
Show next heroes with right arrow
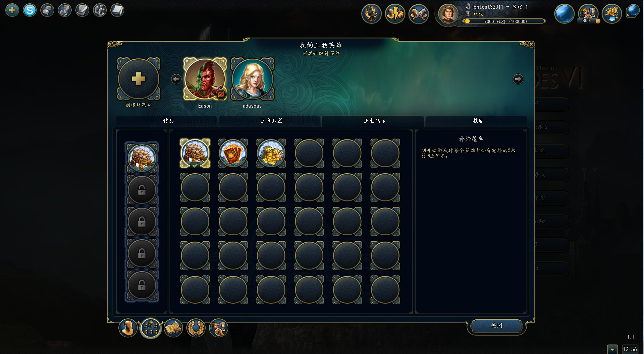(x=518, y=79)
